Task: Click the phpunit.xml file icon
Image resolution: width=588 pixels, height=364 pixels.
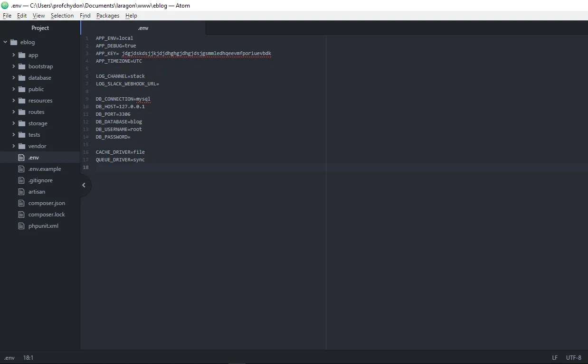Action: pos(21,226)
